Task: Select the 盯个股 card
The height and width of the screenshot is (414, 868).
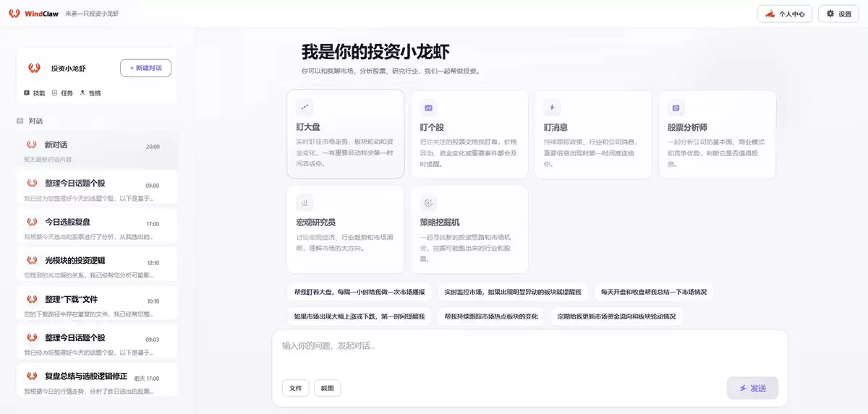Action: tap(469, 134)
